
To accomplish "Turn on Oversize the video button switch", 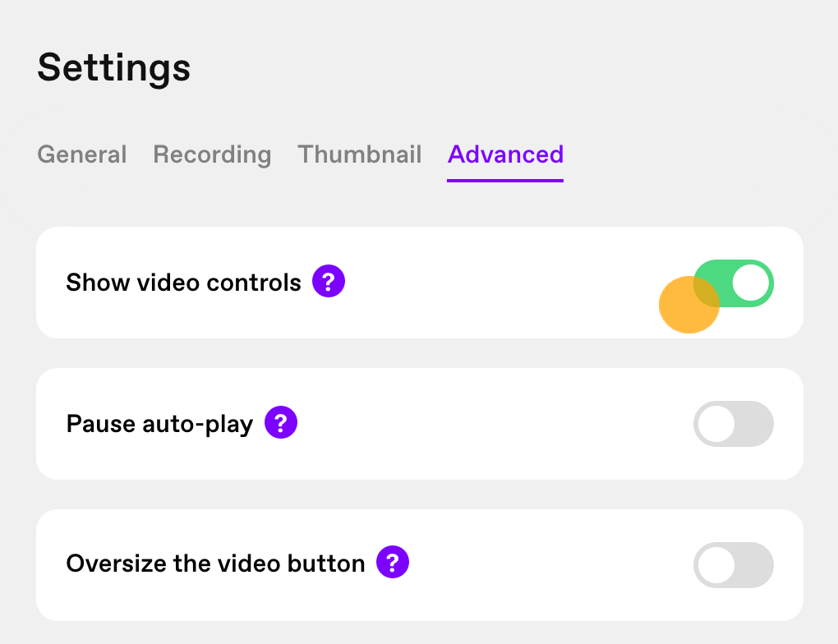I will (733, 565).
